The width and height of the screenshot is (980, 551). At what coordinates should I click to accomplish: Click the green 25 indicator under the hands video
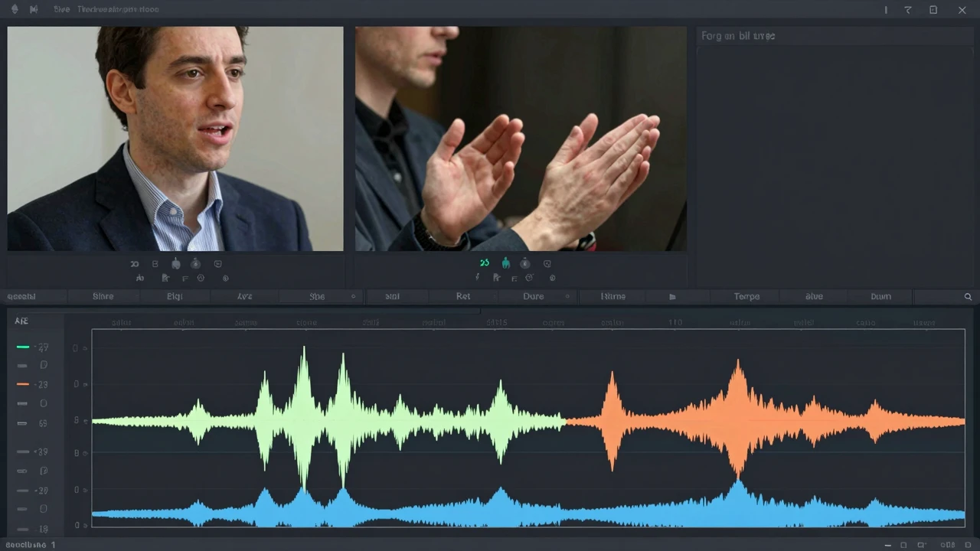(x=484, y=263)
